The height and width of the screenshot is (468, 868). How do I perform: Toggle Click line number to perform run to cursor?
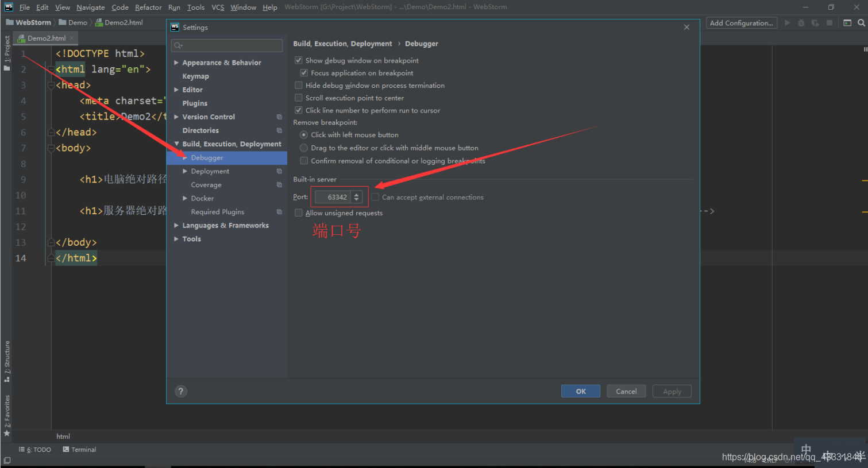pyautogui.click(x=299, y=110)
